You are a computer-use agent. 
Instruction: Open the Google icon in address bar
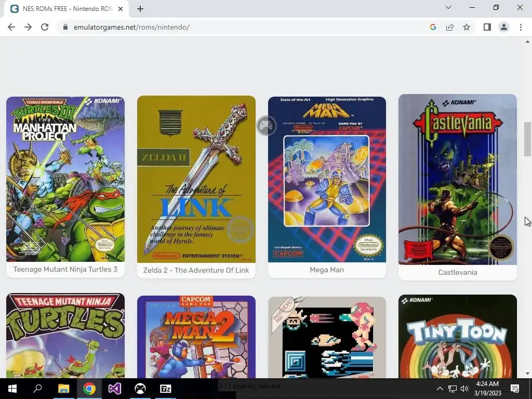pos(433,27)
